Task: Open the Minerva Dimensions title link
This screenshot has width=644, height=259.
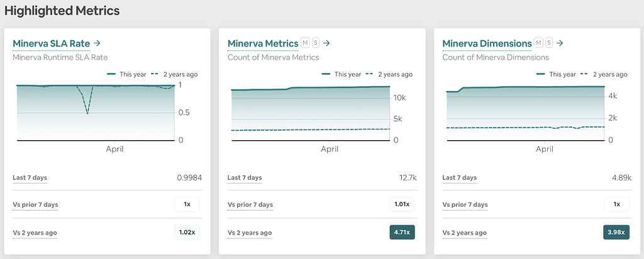Action: [x=487, y=43]
